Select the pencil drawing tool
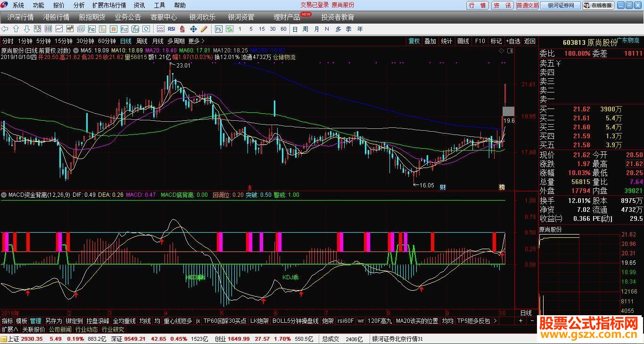The image size is (644, 344). [x=203, y=29]
